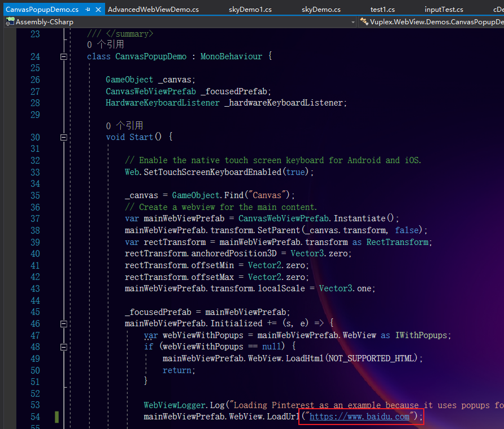
Task: Click the green change marker at line 54
Action: pyautogui.click(x=57, y=417)
